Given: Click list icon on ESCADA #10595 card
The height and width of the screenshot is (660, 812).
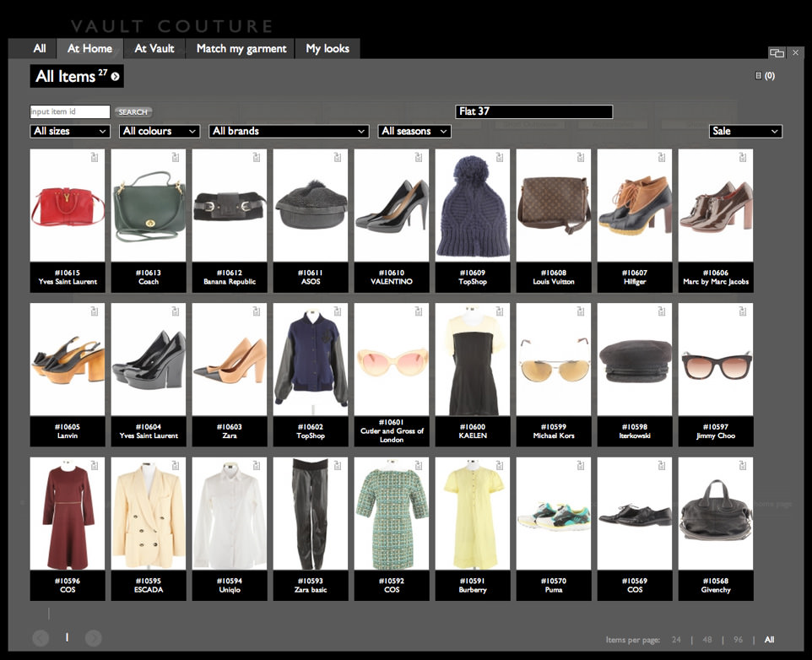Looking at the screenshot, I should [x=176, y=465].
